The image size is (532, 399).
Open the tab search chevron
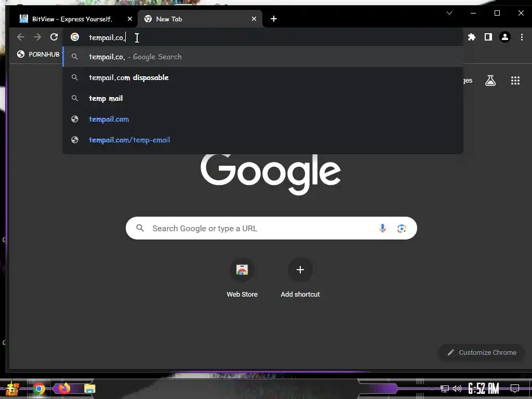(449, 13)
